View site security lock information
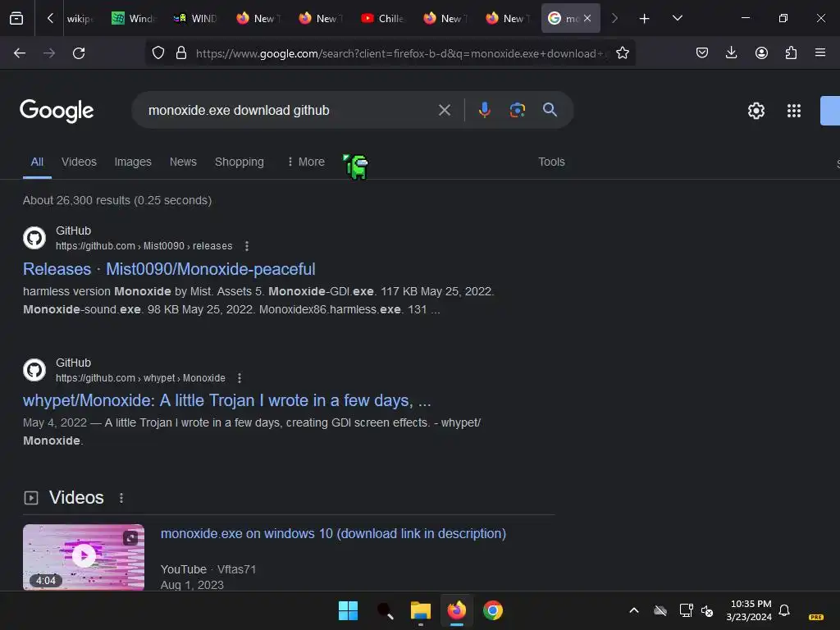The image size is (840, 630). click(181, 53)
